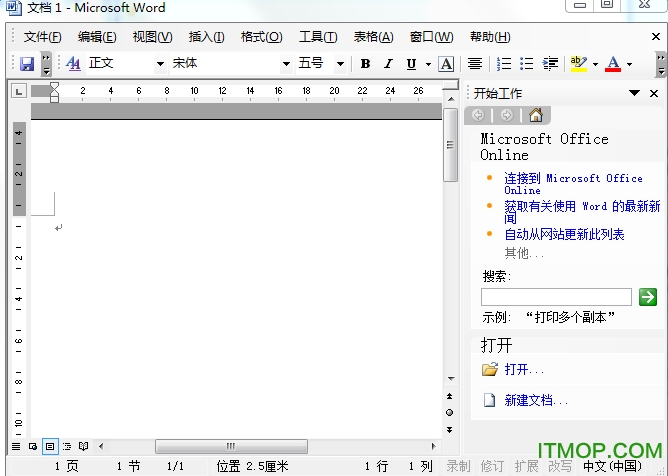
Task: Switch to Reading Layout view icon
Action: [84, 447]
